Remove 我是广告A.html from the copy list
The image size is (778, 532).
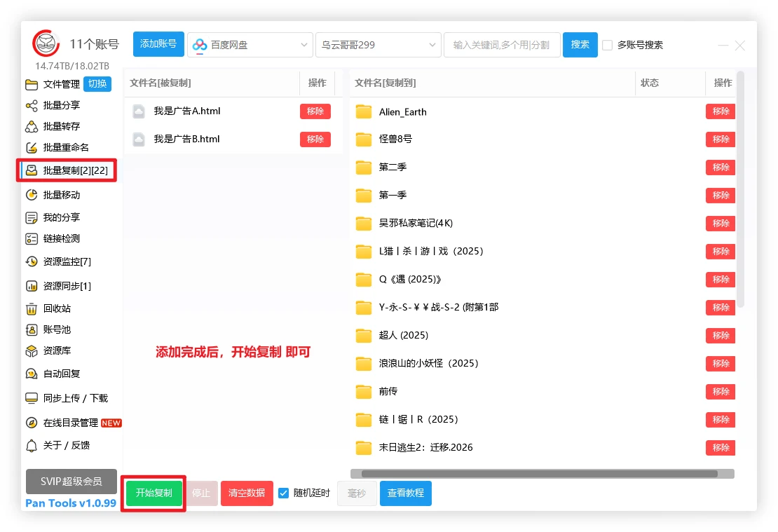315,111
